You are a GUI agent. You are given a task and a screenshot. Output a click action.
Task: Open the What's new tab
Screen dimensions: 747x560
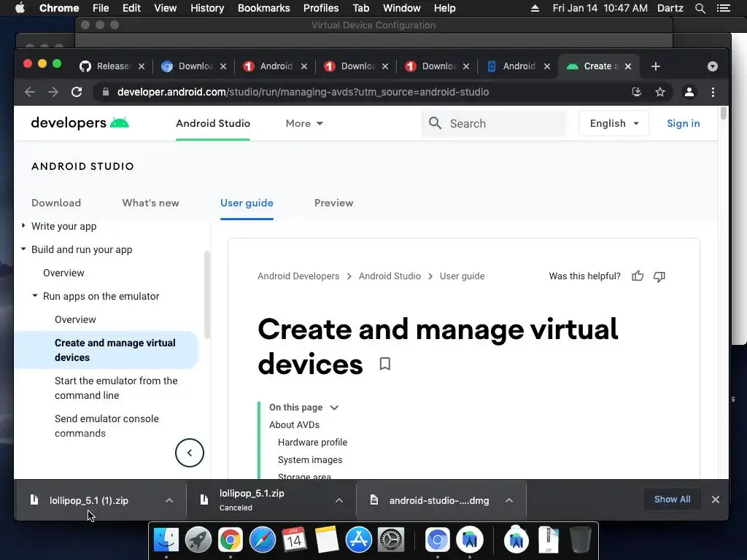pyautogui.click(x=150, y=203)
